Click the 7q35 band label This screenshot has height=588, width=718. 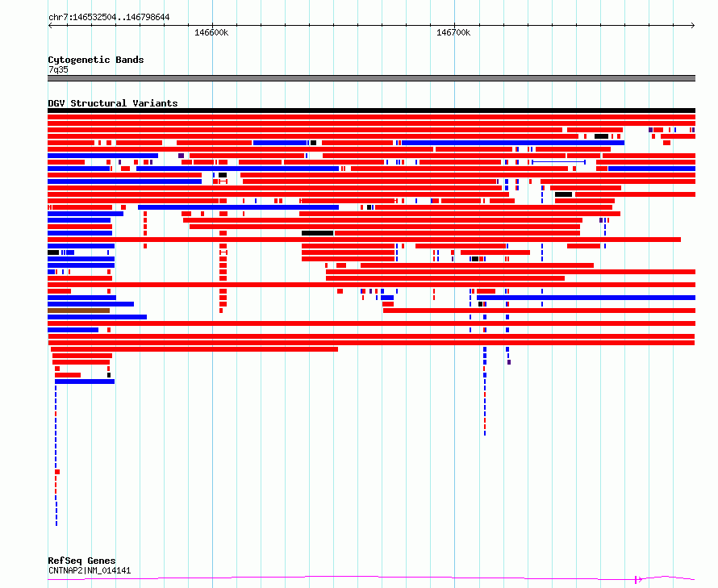click(58, 69)
